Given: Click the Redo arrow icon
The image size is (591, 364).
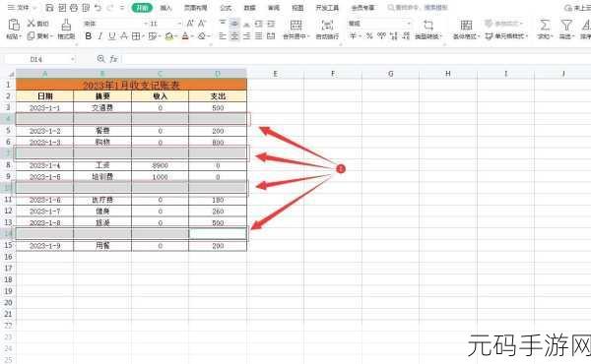Looking at the screenshot, I should coord(110,7).
